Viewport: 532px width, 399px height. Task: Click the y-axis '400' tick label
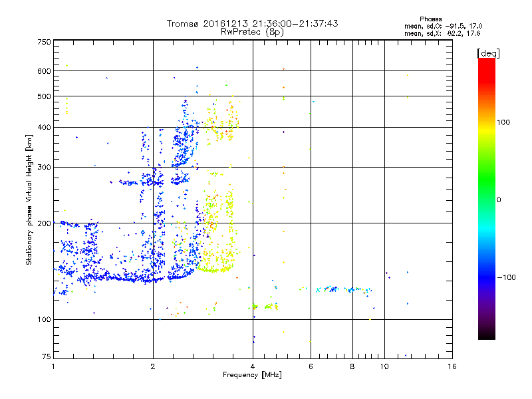tap(44, 127)
